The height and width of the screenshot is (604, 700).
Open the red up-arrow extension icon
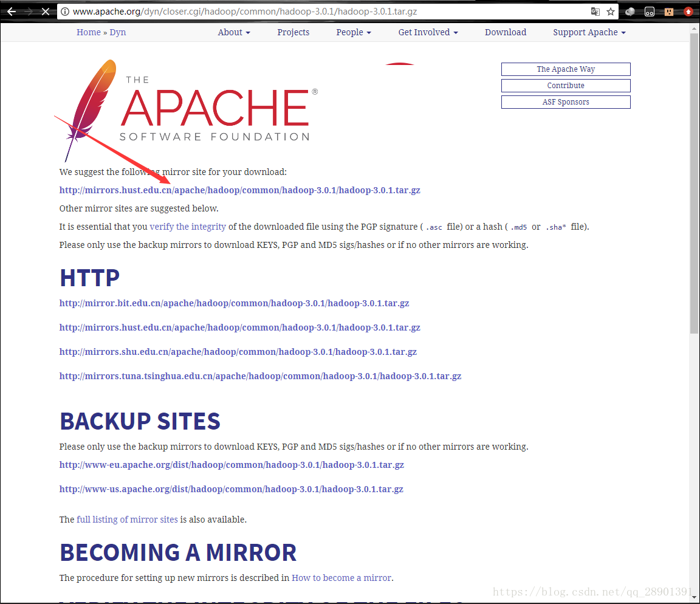click(688, 12)
